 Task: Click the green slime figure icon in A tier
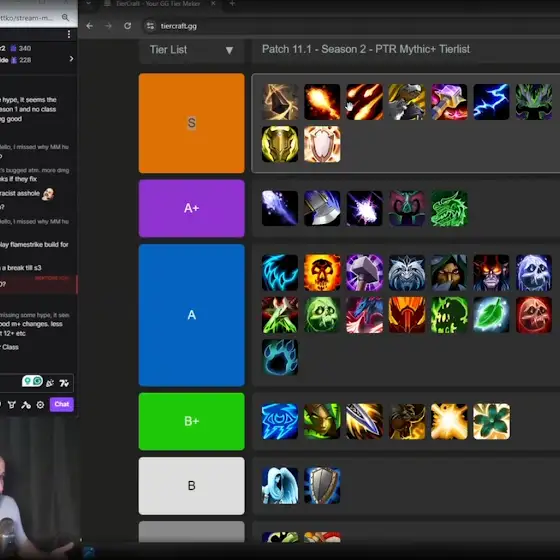pyautogui.click(x=449, y=315)
